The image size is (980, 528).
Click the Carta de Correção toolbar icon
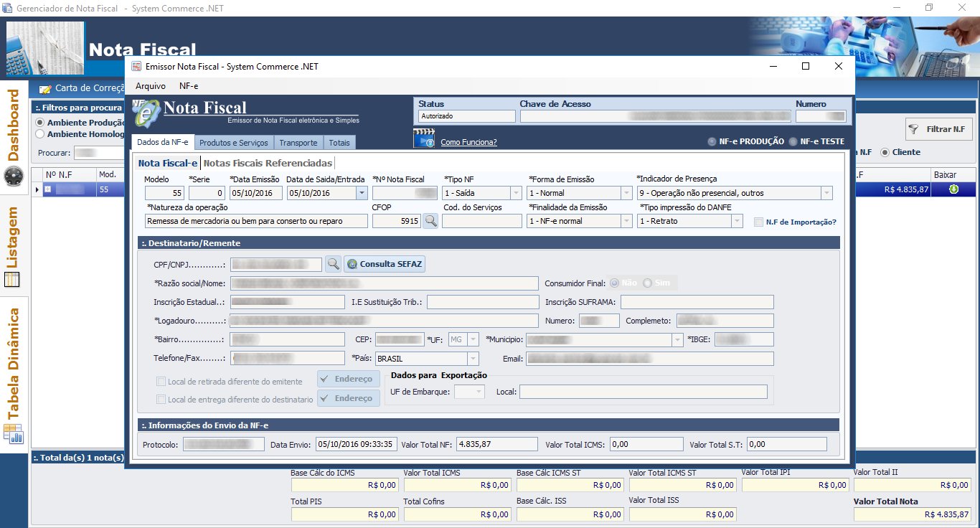coord(46,89)
